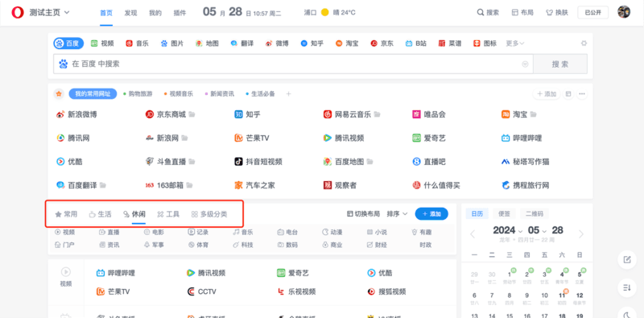The width and height of the screenshot is (644, 318).
Task: Toggle 切换布局 layout switch
Action: click(x=364, y=214)
